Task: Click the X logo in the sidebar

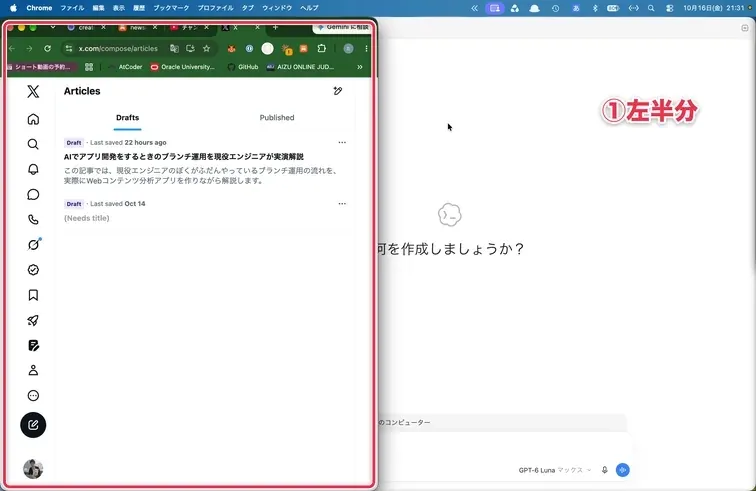Action: tap(33, 91)
